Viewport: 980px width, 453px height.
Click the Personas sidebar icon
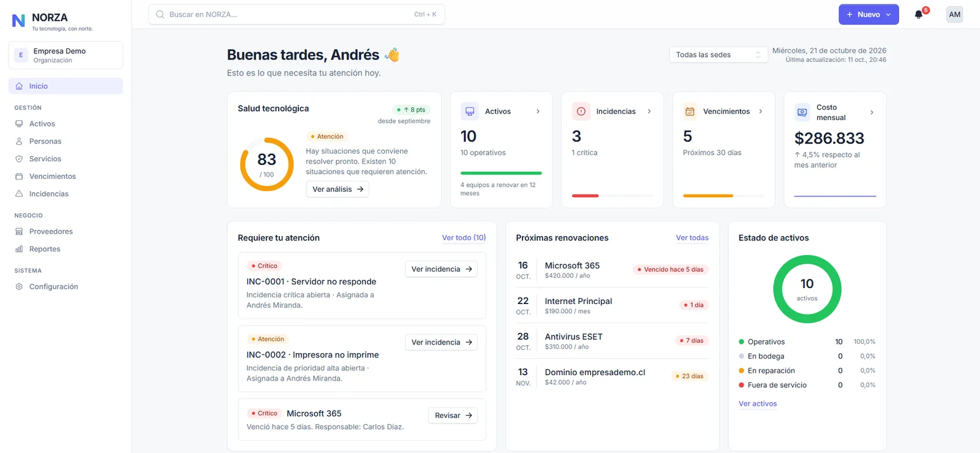tap(19, 142)
